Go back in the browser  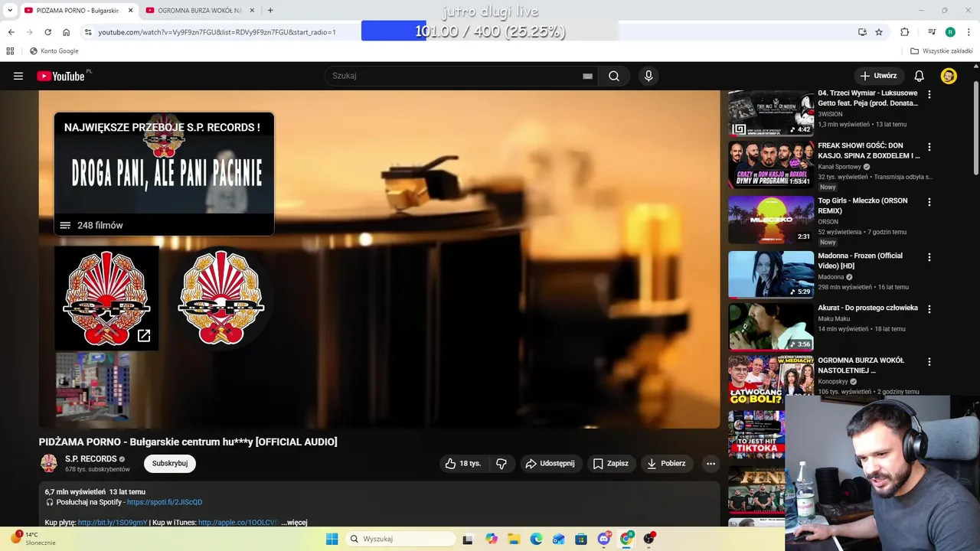coord(11,32)
